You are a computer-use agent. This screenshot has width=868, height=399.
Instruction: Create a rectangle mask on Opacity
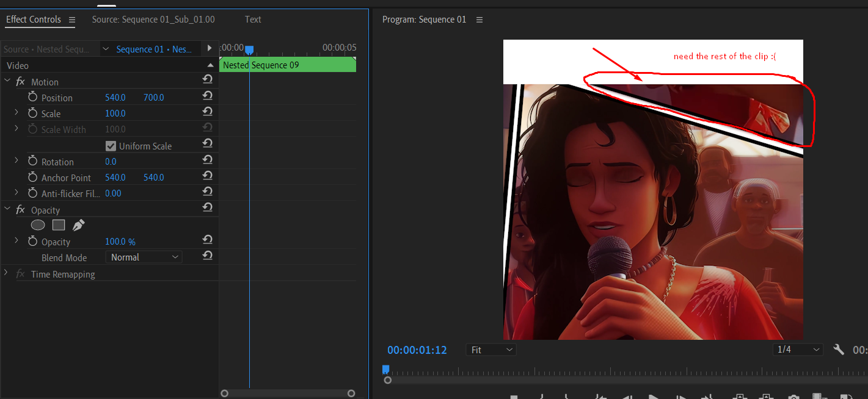(x=59, y=225)
